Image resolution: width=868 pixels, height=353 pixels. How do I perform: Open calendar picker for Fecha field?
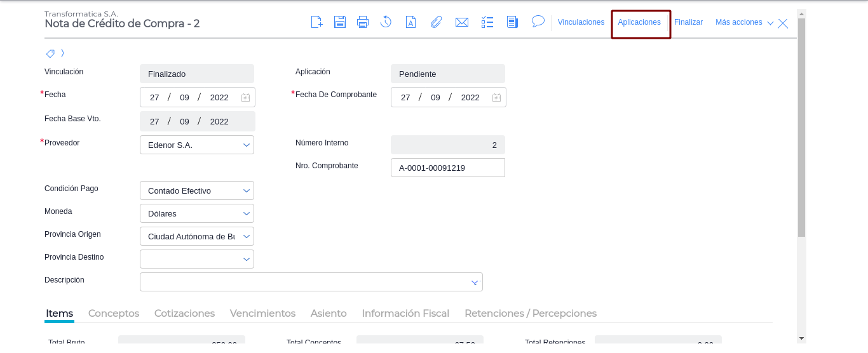pyautogui.click(x=245, y=98)
